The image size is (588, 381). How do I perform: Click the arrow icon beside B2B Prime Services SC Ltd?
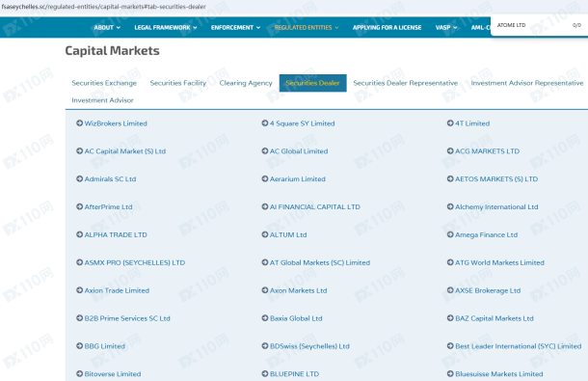pos(79,318)
